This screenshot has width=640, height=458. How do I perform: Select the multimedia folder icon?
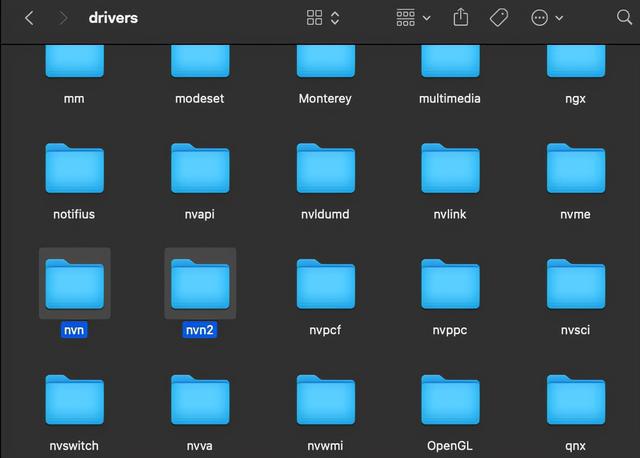point(450,61)
